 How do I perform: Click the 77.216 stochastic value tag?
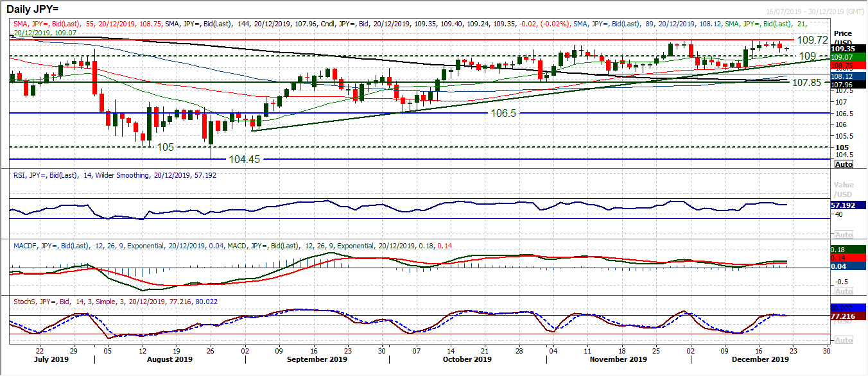(x=842, y=316)
